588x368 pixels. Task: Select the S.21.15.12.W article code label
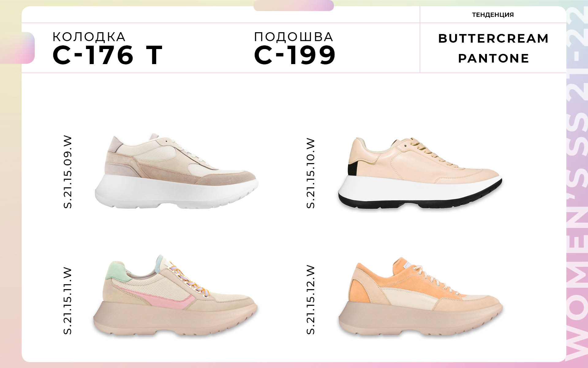point(311,300)
